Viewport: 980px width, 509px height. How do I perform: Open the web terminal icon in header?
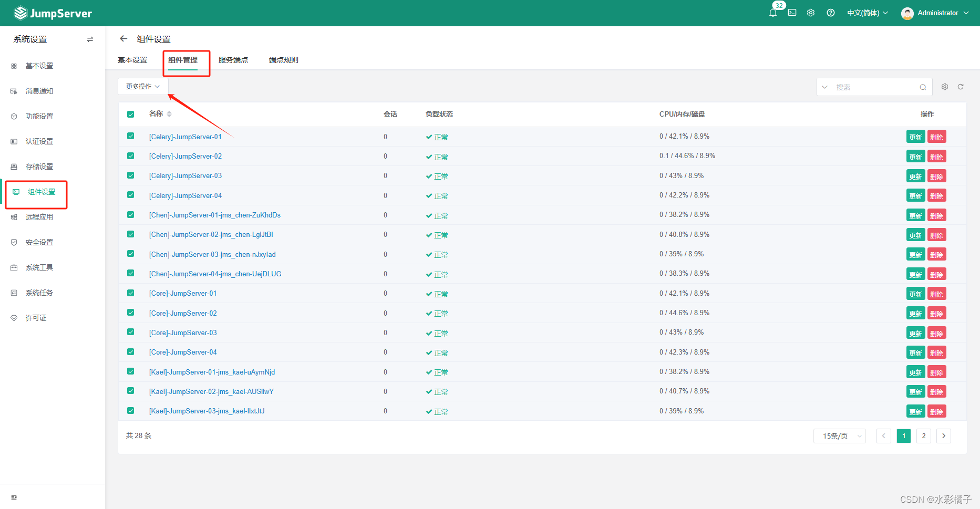[792, 13]
